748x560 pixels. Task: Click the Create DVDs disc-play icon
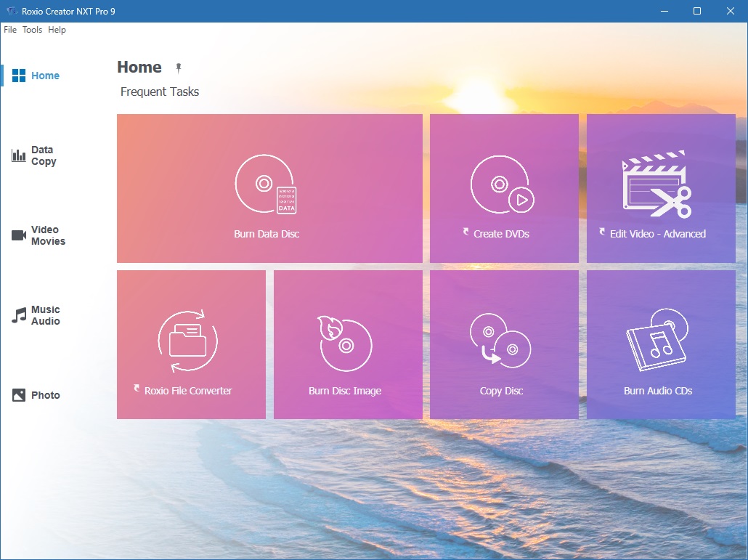[x=503, y=184]
